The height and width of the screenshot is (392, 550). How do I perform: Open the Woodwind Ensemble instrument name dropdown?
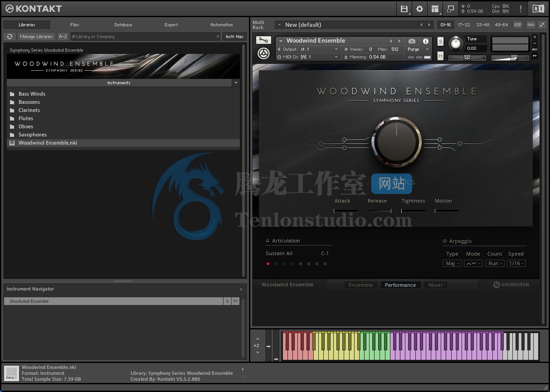[x=281, y=41]
